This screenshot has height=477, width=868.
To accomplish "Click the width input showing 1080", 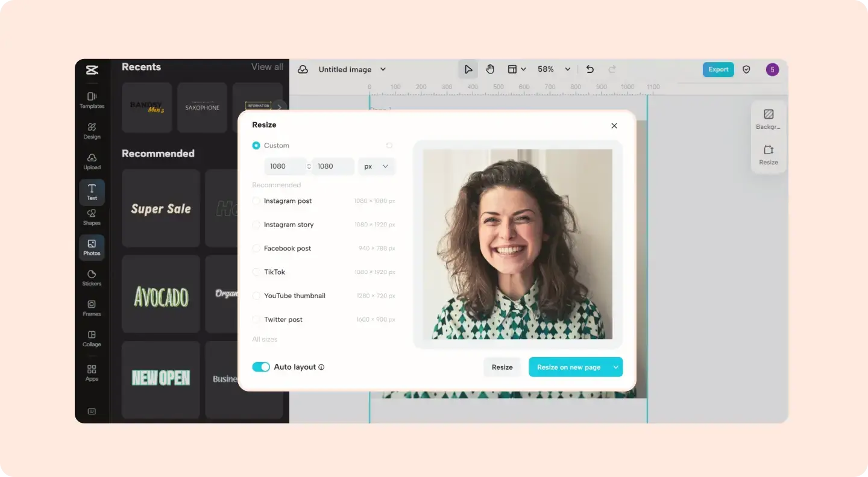I will click(x=285, y=166).
